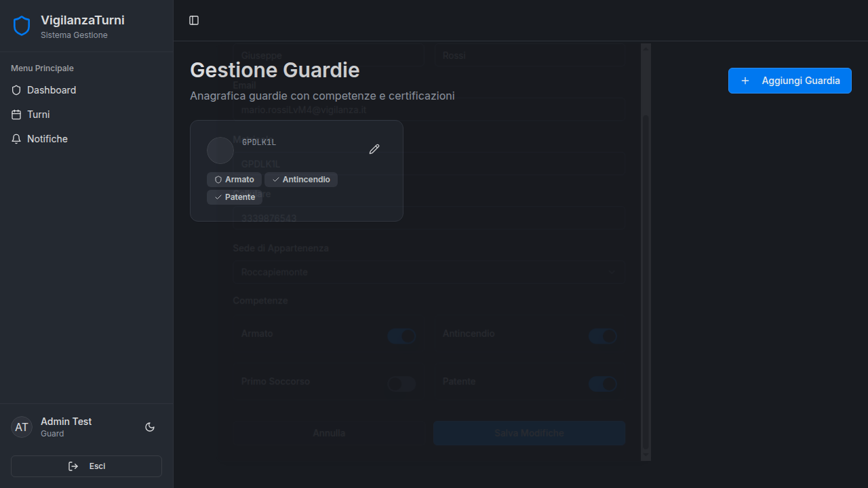Screen dimensions: 868x488
Task: Click the calendar icon beside Turni
Action: pyautogui.click(x=17, y=115)
